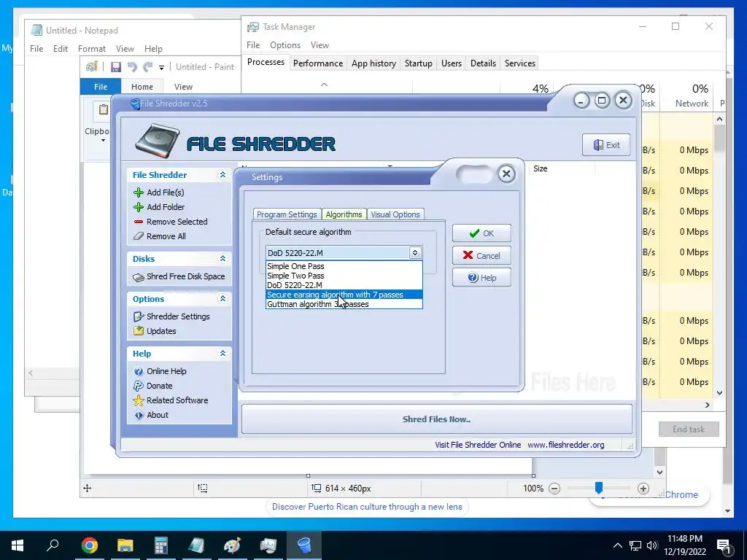Collapse the Options sidebar section
The height and width of the screenshot is (560, 747).
pyautogui.click(x=222, y=298)
